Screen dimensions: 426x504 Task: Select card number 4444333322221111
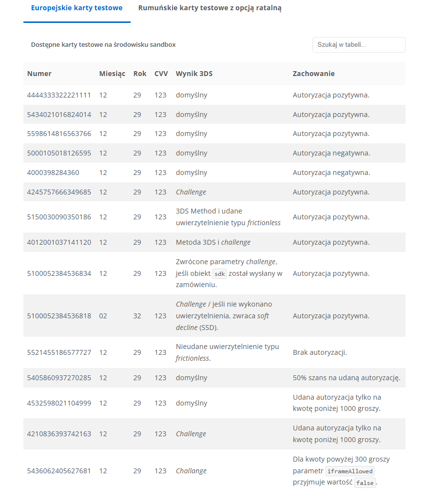(59, 95)
